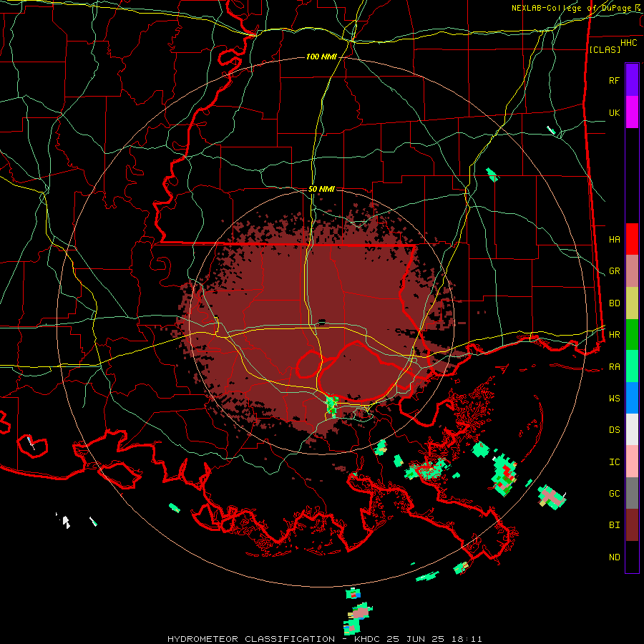Click the "[CLAS]" legend heading
The image size is (644, 644).
tap(605, 49)
